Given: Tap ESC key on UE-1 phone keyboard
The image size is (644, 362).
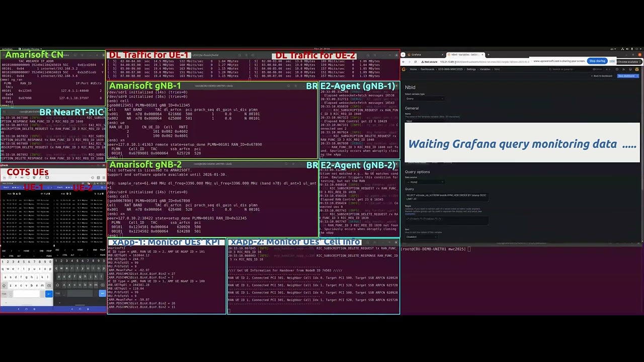Looking at the screenshot, I should (x=4, y=251).
